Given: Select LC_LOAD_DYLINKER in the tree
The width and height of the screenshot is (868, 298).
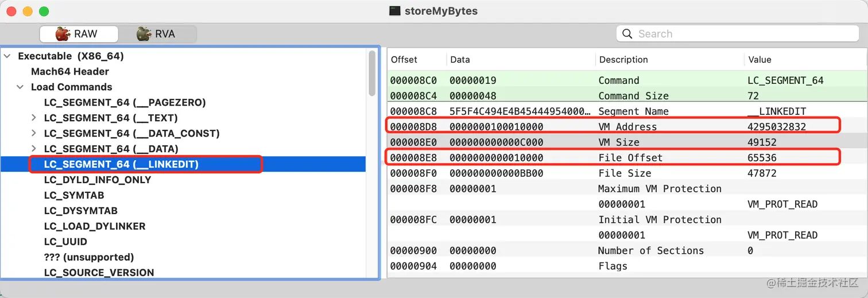Looking at the screenshot, I should (x=95, y=226).
